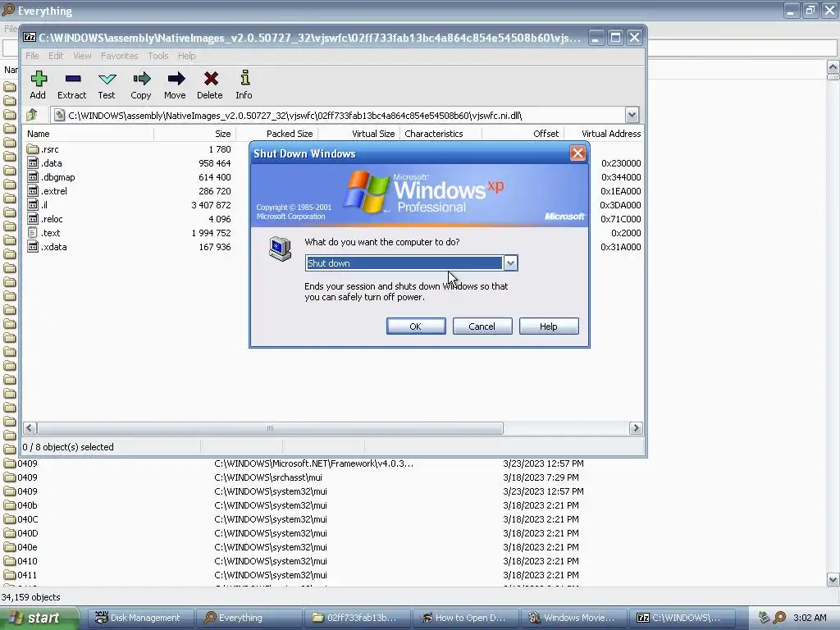Select the 0410 folder icon in Everything list

[10, 561]
